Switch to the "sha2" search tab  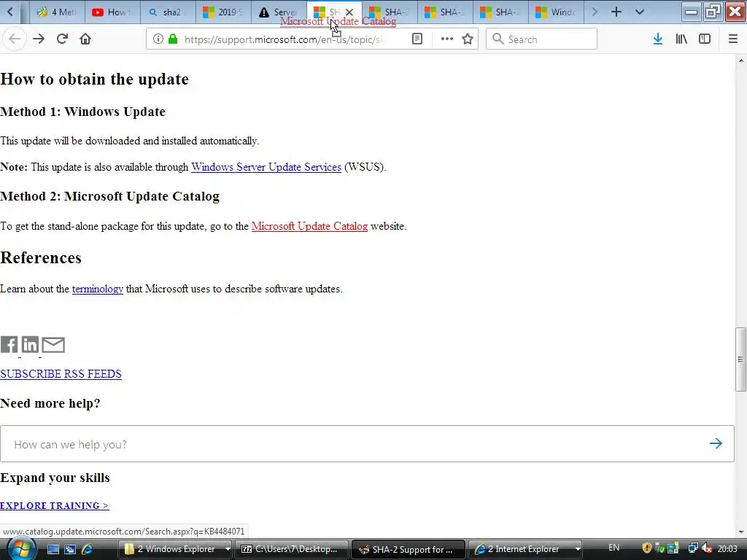click(x=168, y=12)
